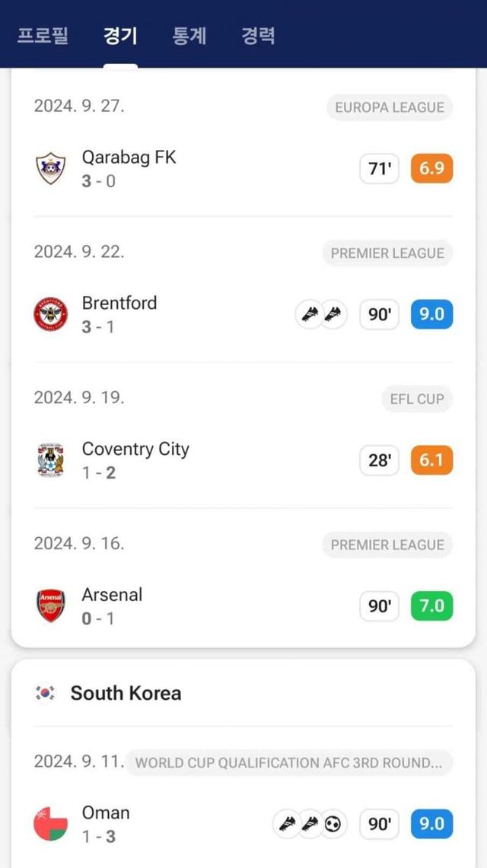This screenshot has height=868, width=487.
Task: Select the 경기 tab
Action: 120,36
